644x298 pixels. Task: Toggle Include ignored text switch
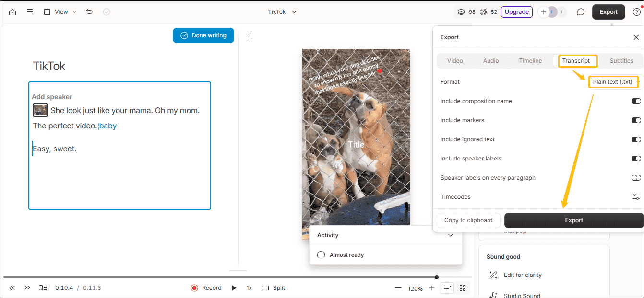point(636,139)
